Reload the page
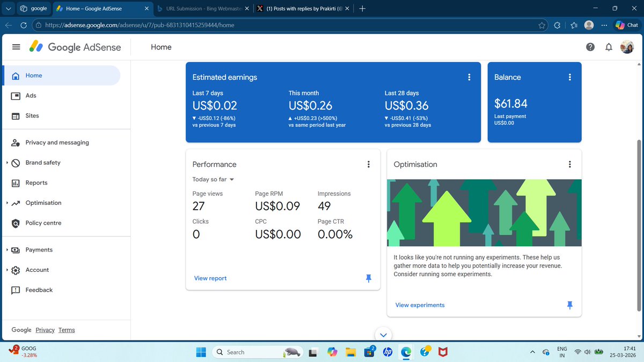The width and height of the screenshot is (644, 362). [x=23, y=25]
